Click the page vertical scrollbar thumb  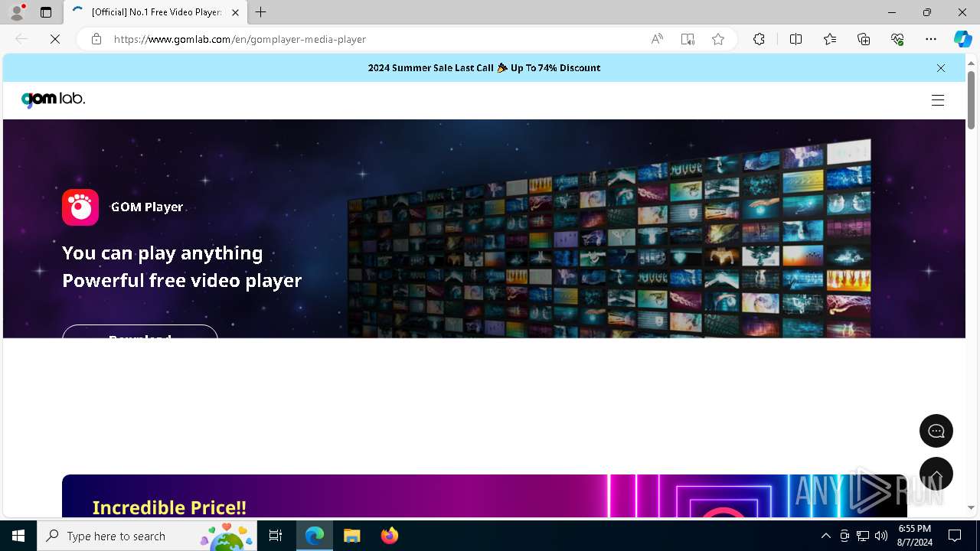pos(971,99)
